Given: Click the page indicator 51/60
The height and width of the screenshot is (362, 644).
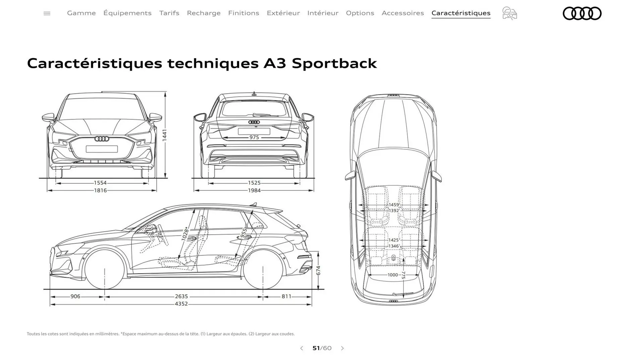Looking at the screenshot, I should [x=322, y=348].
